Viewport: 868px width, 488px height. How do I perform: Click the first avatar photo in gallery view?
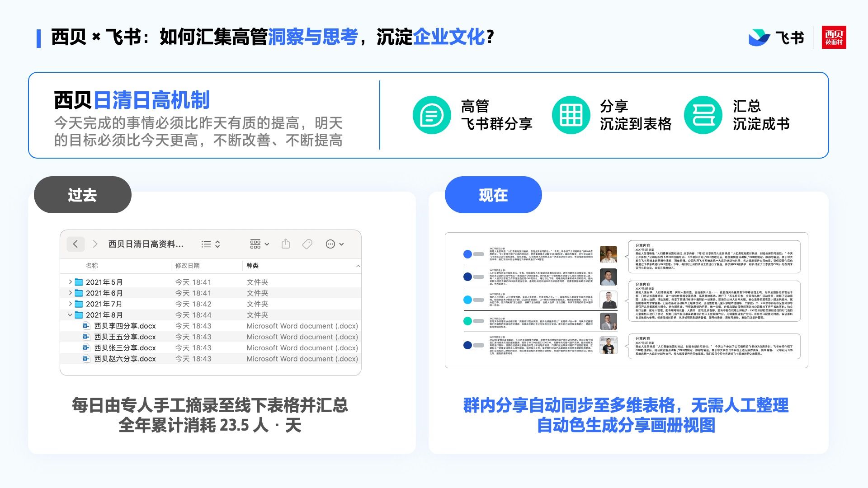(x=609, y=254)
